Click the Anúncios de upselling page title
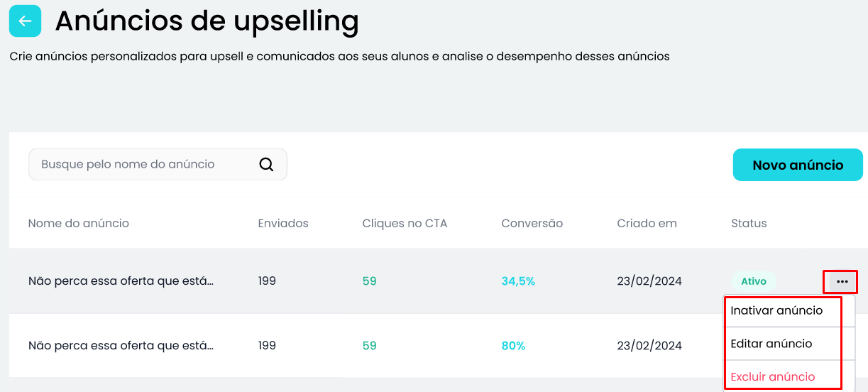The height and width of the screenshot is (392, 868). point(207,22)
